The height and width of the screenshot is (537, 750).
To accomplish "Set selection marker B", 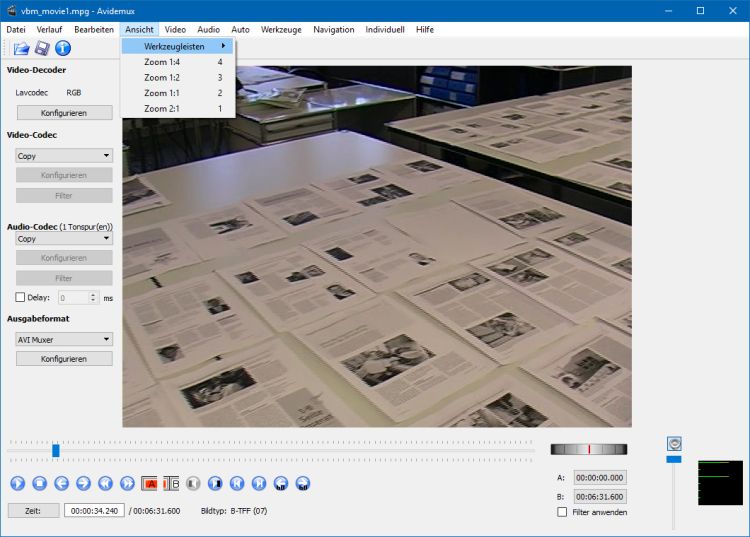I will 171,483.
